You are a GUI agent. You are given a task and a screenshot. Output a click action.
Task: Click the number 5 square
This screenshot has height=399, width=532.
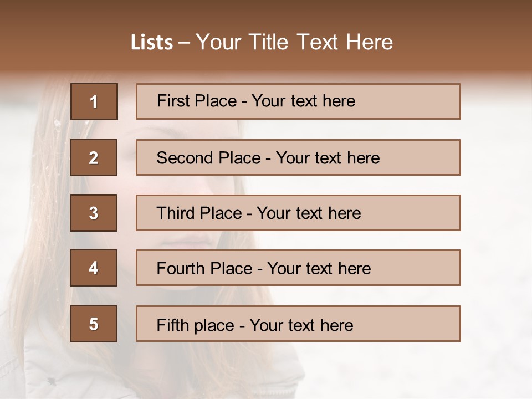click(x=94, y=324)
